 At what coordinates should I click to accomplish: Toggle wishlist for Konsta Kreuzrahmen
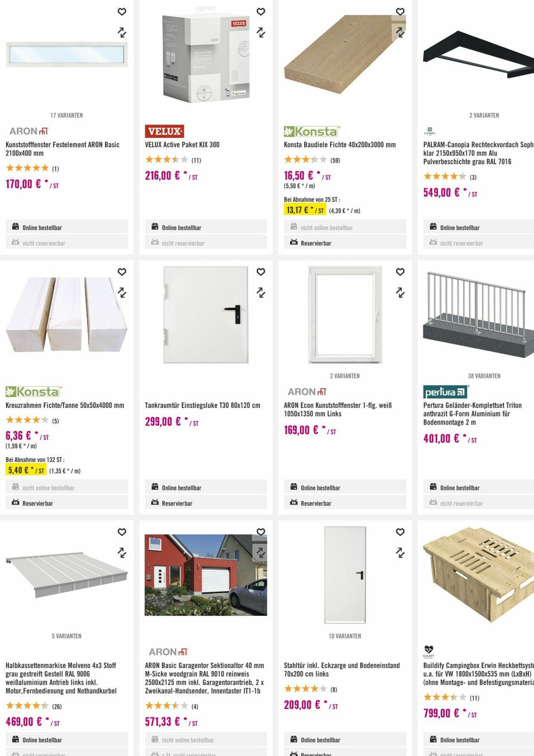[x=122, y=272]
